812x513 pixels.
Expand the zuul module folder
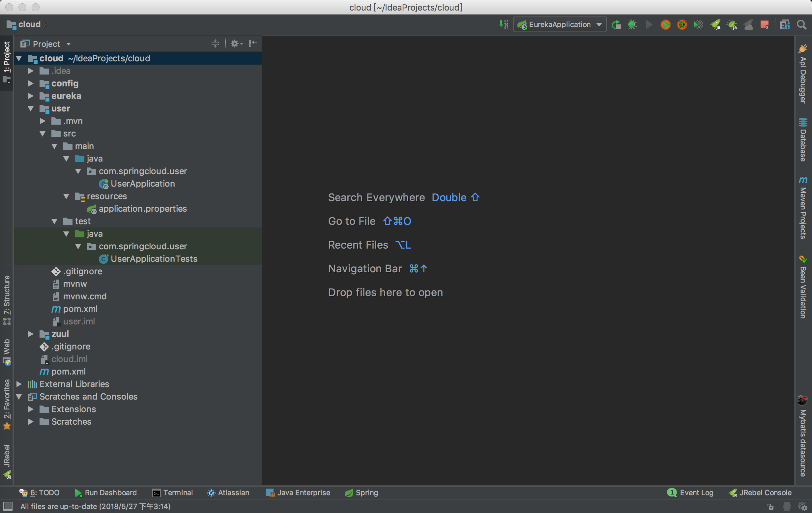31,334
